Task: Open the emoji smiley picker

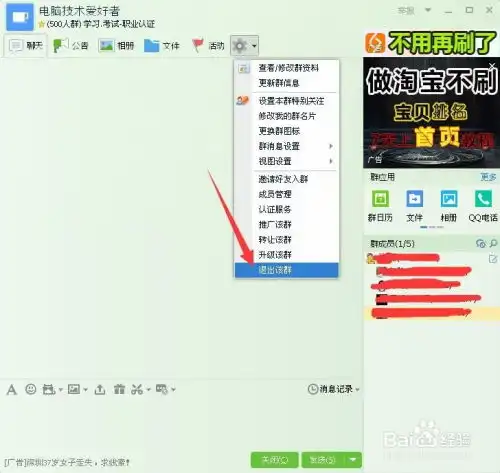Action: point(31,389)
